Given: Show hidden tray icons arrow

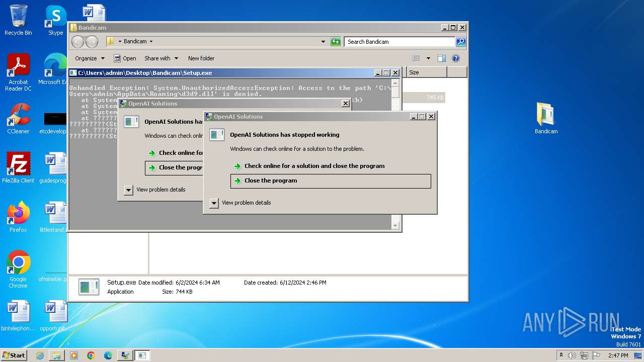Looking at the screenshot, I should [x=561, y=355].
